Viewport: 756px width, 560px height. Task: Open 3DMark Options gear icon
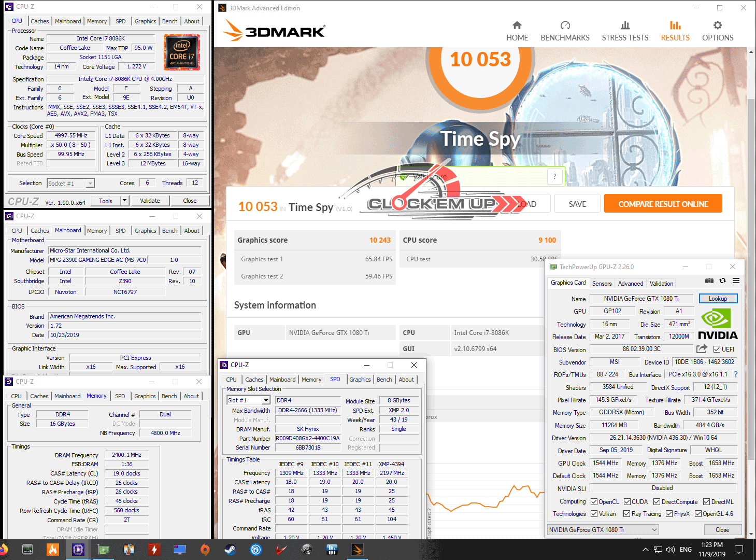coord(717,31)
